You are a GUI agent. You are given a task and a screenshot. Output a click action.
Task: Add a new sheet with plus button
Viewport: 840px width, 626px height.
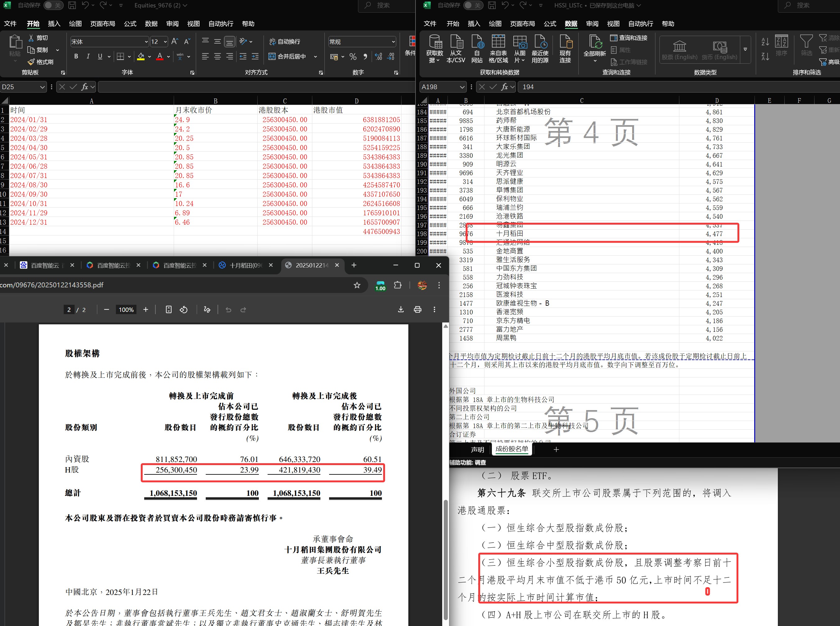coord(556,450)
